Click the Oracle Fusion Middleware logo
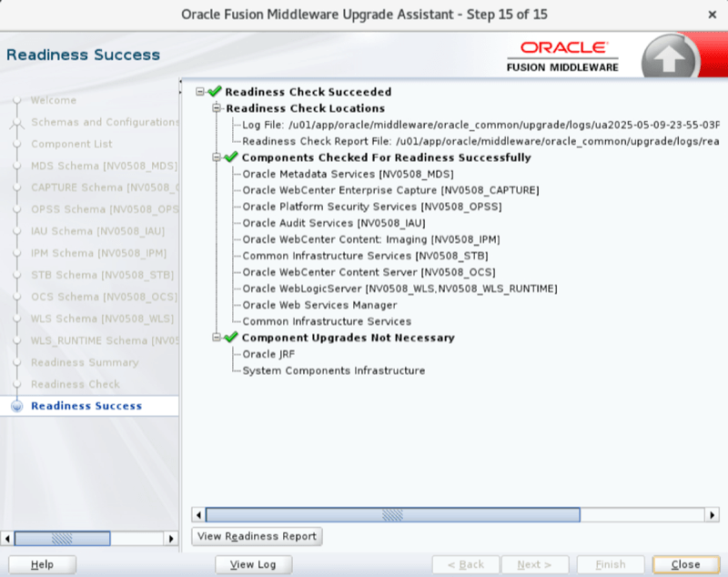This screenshot has height=577, width=728. [x=562, y=57]
